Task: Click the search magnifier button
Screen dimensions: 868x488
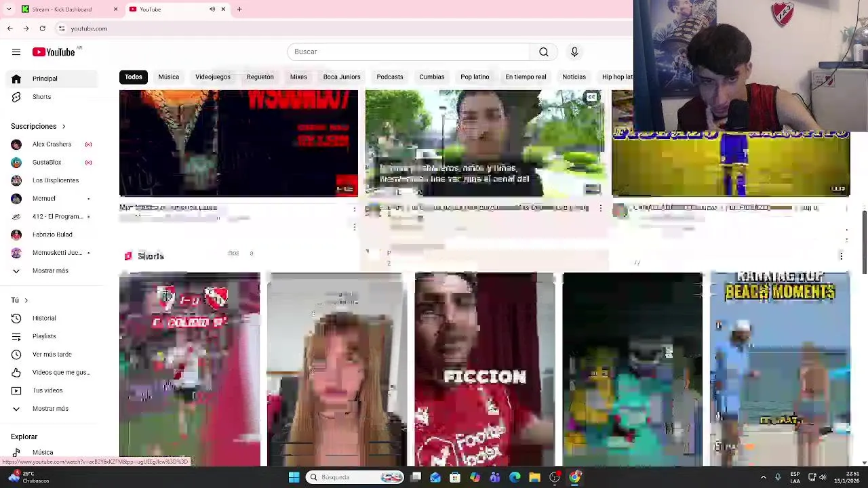Action: pyautogui.click(x=544, y=52)
